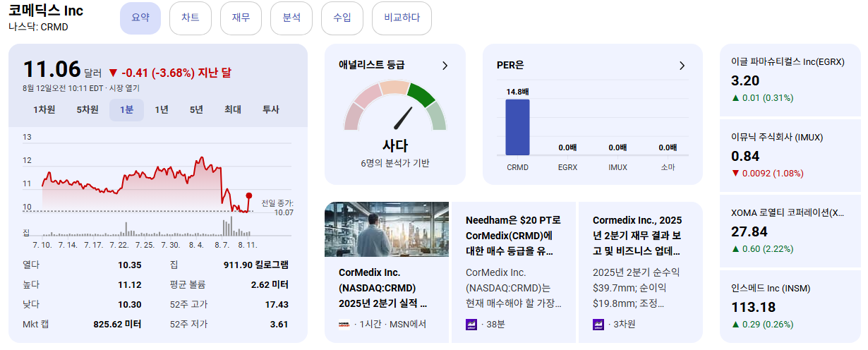Select the 1분 chart range
Screen dimensions: 868x350
126,109
